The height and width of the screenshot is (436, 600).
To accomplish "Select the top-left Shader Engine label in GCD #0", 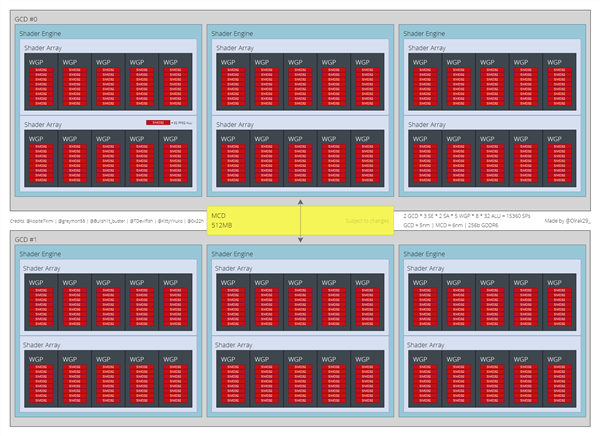I will click(42, 33).
